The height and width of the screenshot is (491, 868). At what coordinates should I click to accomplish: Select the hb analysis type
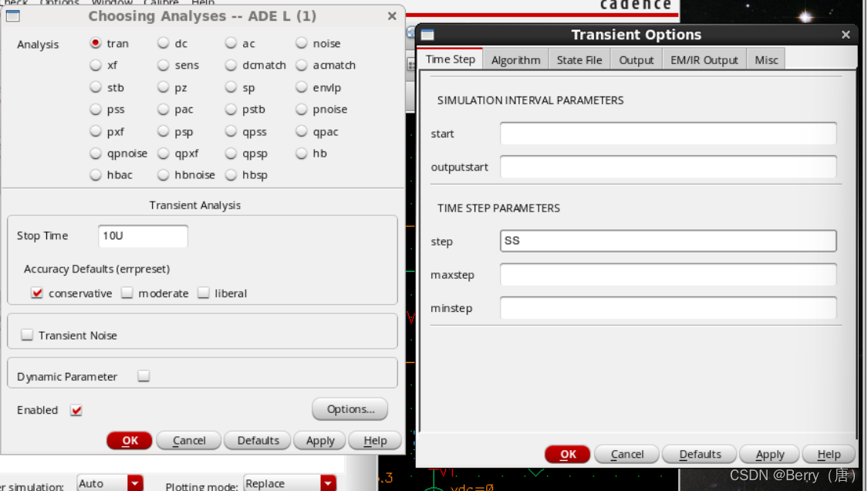coord(302,153)
